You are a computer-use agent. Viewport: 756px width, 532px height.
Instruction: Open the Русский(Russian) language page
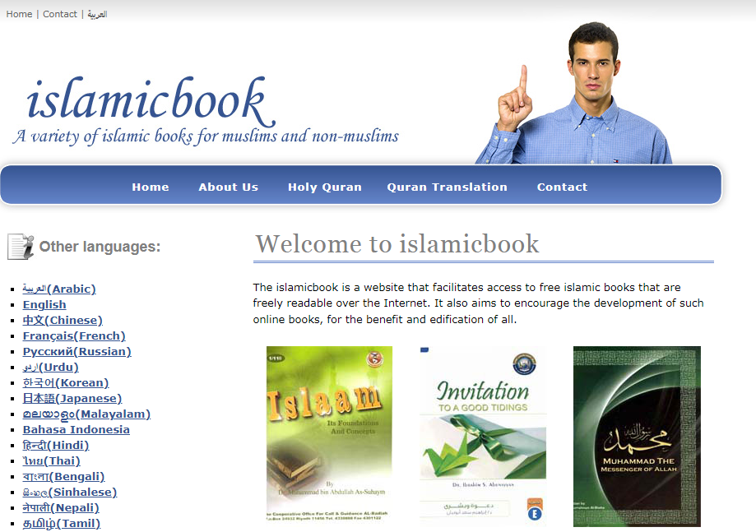click(x=77, y=351)
